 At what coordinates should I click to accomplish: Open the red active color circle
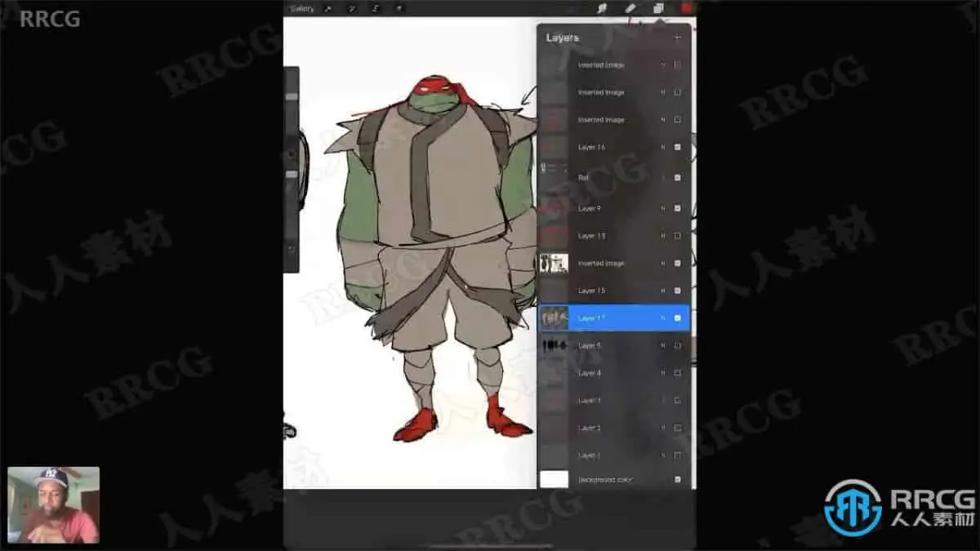686,8
